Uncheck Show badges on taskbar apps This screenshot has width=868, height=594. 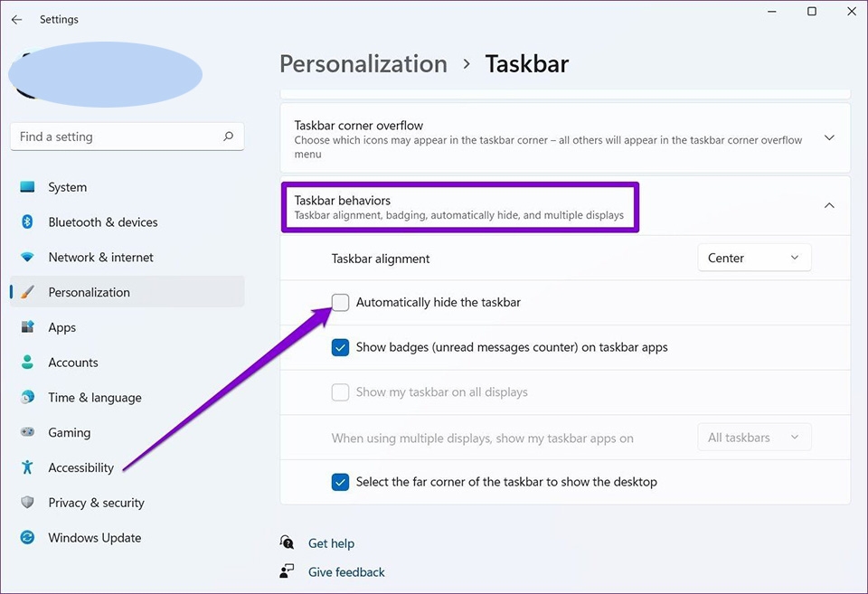340,347
